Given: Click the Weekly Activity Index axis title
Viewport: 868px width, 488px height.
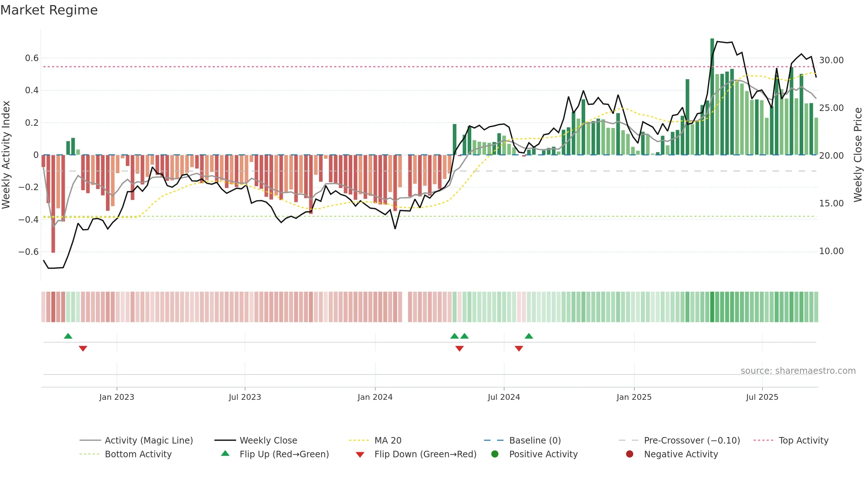Looking at the screenshot, I should [6, 155].
